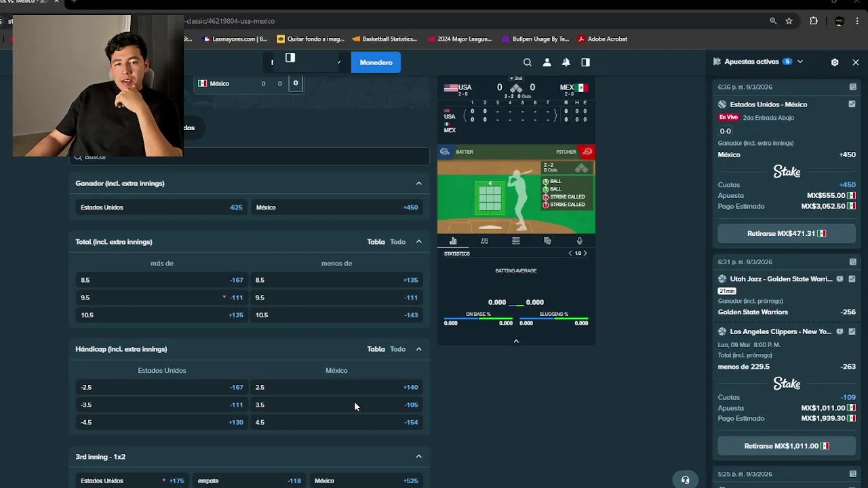Open the Monedero wallet button
The height and width of the screenshot is (488, 868).
(x=376, y=62)
